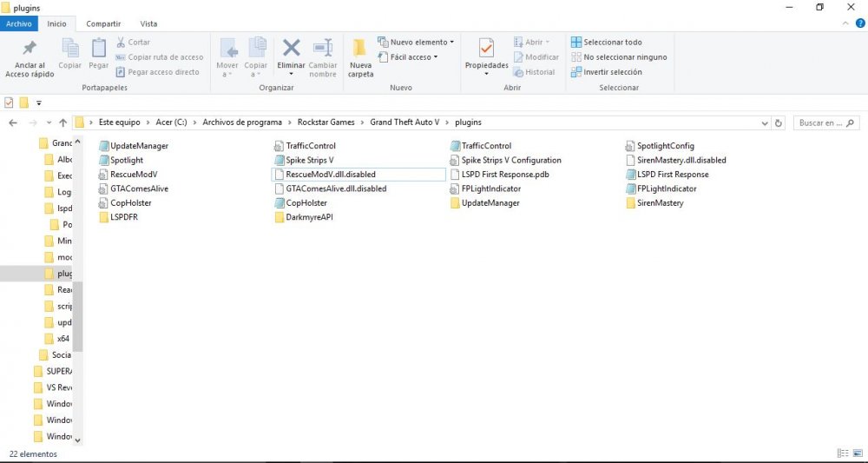Image resolution: width=868 pixels, height=463 pixels.
Task: Collapse the ribbon with the chevron
Action: click(845, 23)
